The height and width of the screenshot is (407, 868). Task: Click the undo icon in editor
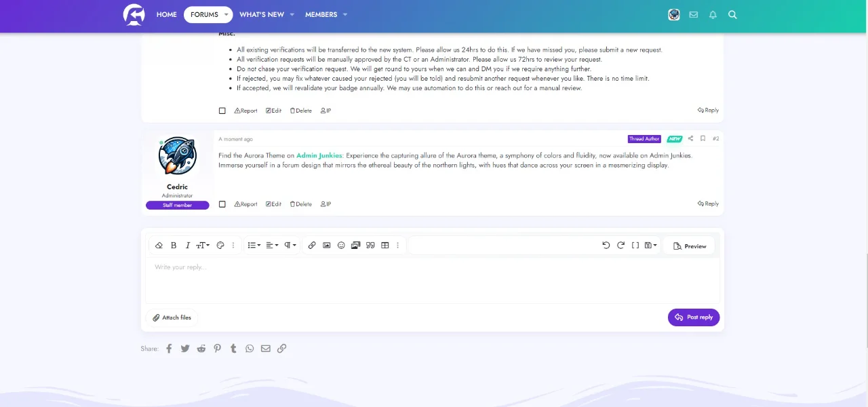(x=606, y=246)
